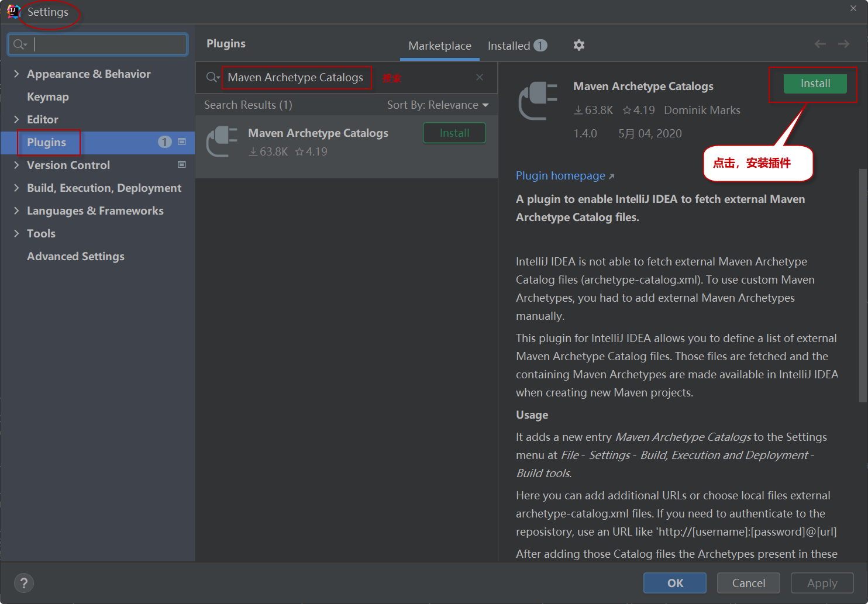Viewport: 868px width, 604px height.
Task: Switch to the Marketplace tab
Action: click(x=440, y=46)
